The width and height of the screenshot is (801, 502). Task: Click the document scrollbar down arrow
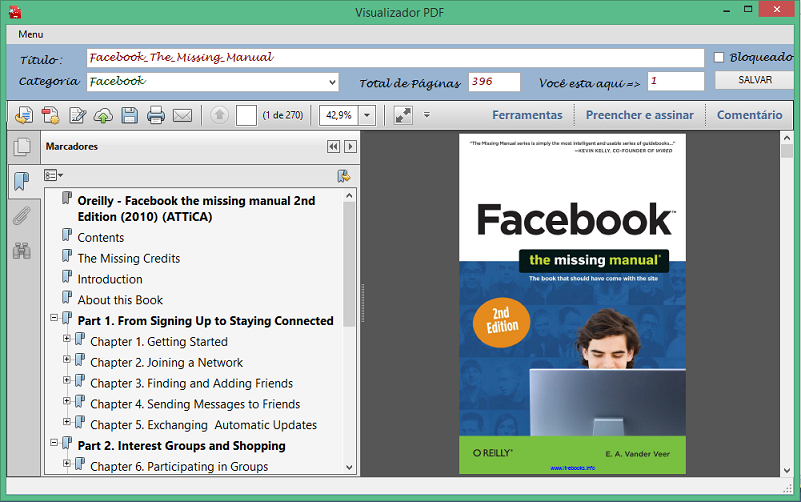[x=787, y=470]
